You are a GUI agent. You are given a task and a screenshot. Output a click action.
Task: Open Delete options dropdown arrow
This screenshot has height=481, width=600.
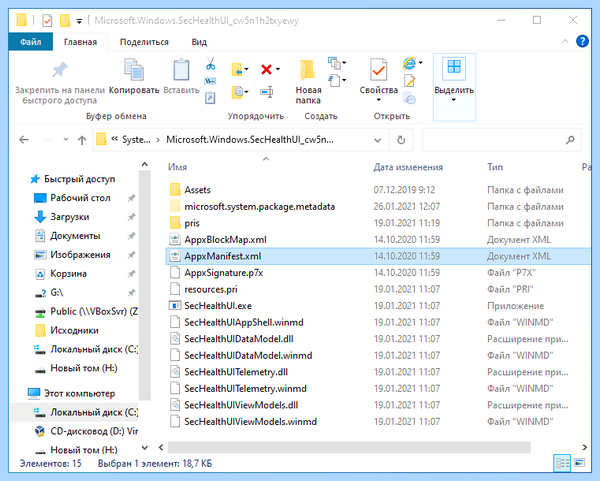click(x=278, y=69)
